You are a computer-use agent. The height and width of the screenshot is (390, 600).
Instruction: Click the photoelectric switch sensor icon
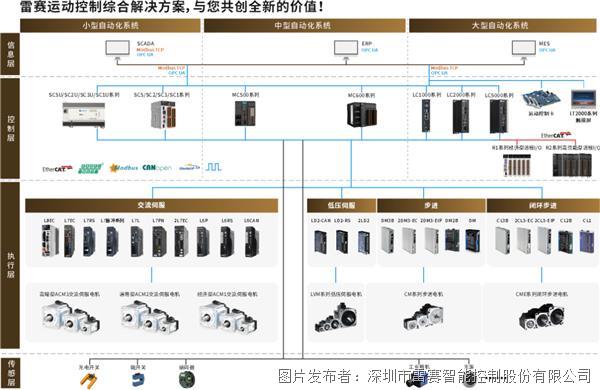(89, 380)
